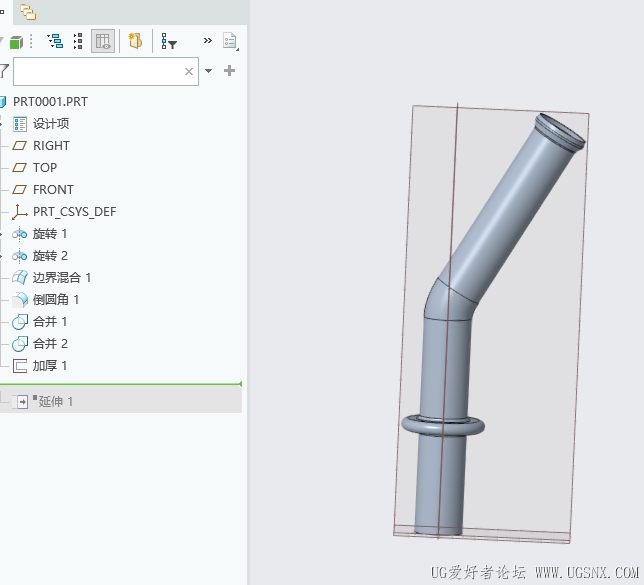The height and width of the screenshot is (585, 644).
Task: Click the merge icon of 合并 1
Action: [x=20, y=322]
